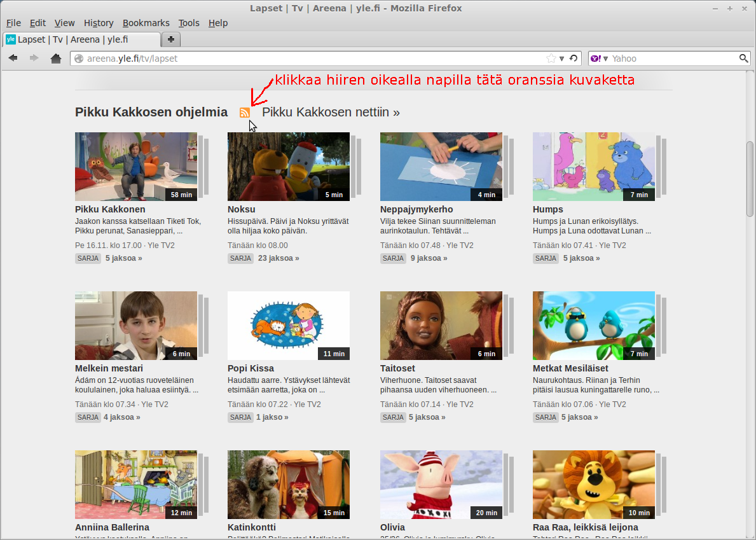Open the Firefox home page icon
This screenshot has height=540, width=756.
[56, 59]
